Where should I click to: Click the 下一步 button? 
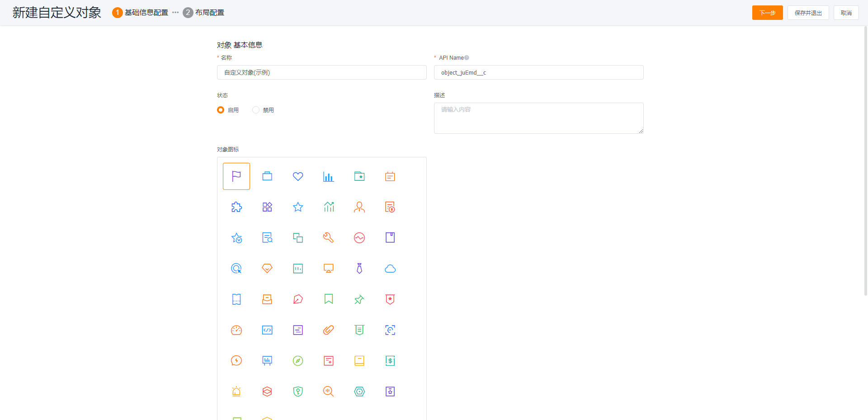coord(767,13)
